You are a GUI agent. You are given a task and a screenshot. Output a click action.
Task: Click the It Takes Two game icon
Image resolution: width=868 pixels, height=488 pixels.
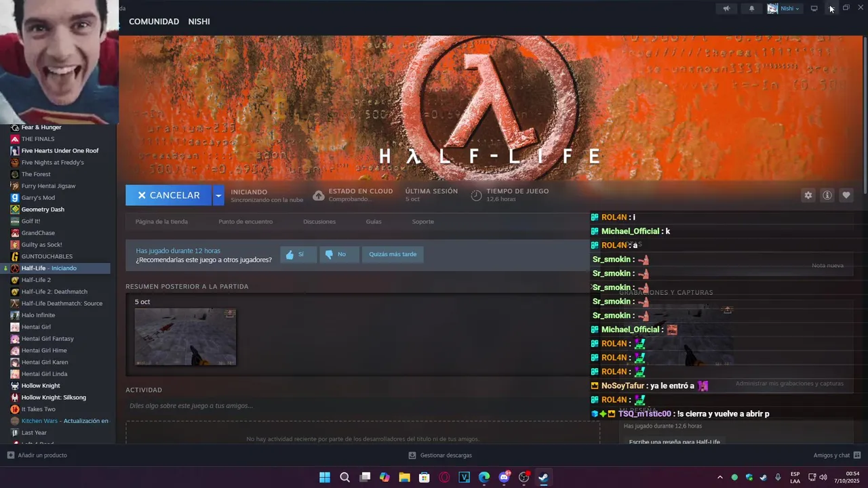15,409
